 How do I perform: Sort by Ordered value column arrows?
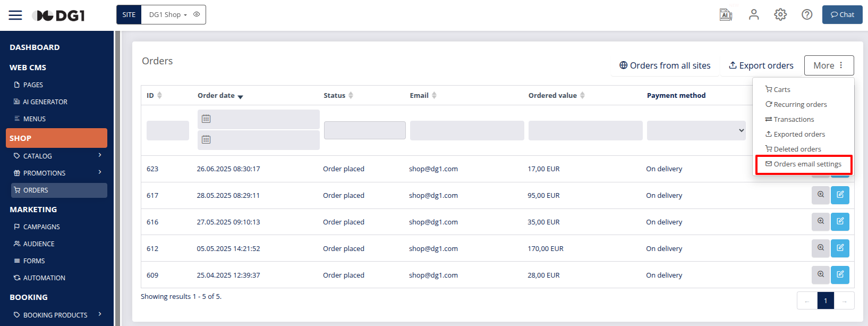click(x=582, y=95)
